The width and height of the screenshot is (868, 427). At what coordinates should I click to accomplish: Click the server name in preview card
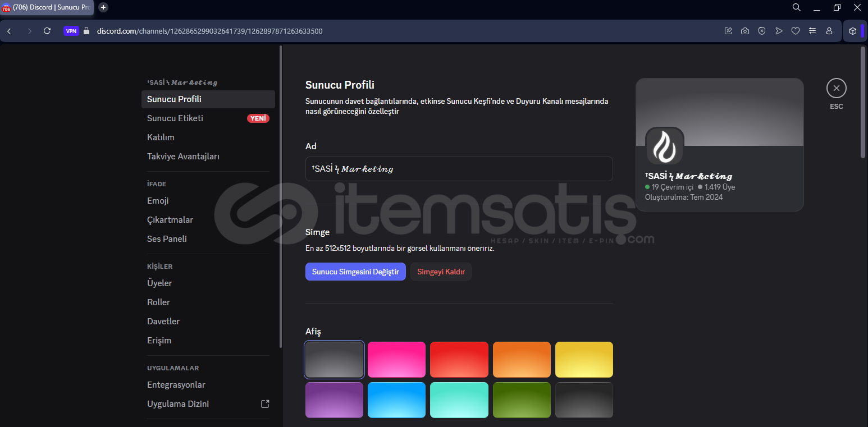coord(689,176)
